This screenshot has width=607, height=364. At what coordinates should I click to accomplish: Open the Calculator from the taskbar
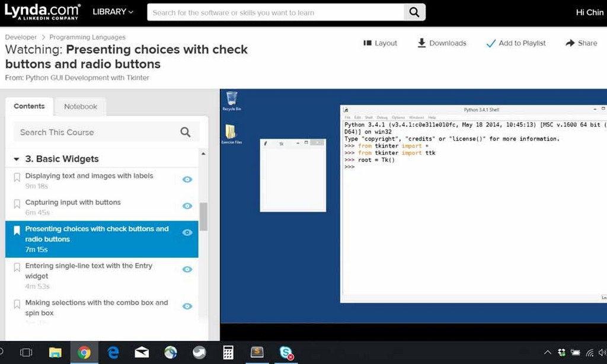coord(228,352)
